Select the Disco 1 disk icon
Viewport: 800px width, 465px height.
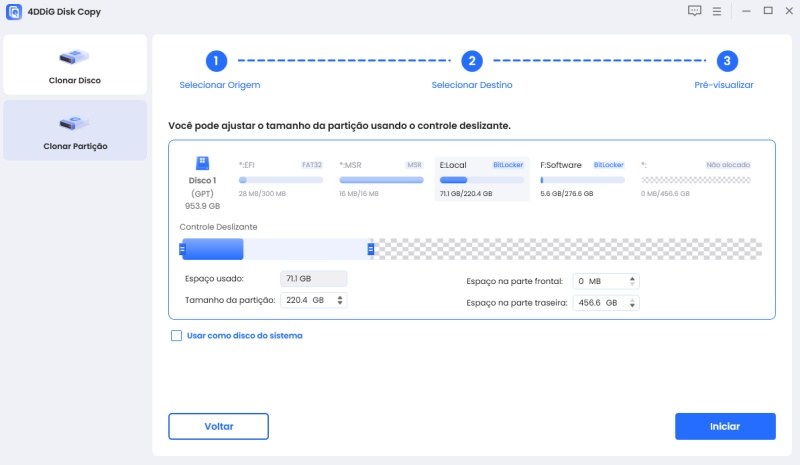coord(202,162)
